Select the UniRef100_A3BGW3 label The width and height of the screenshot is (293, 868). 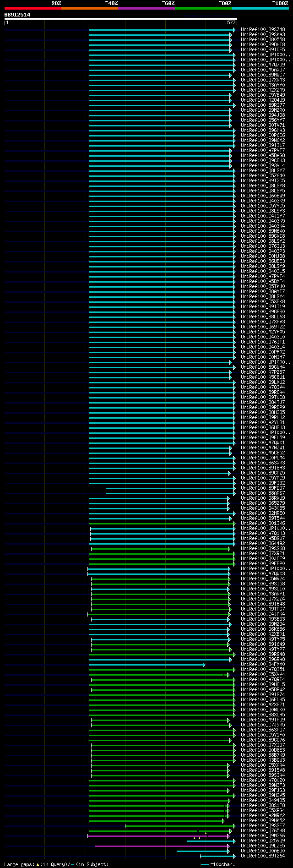[x=263, y=760]
